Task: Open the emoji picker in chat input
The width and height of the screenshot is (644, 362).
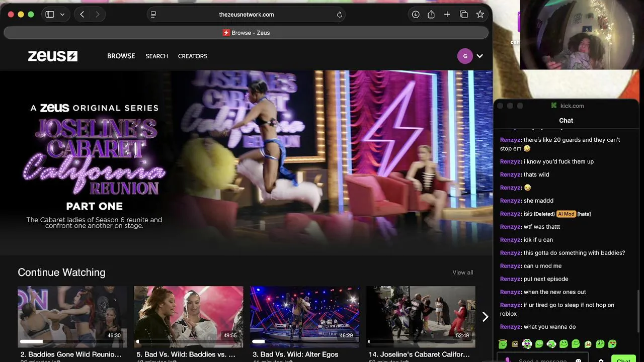Action: tap(579, 360)
